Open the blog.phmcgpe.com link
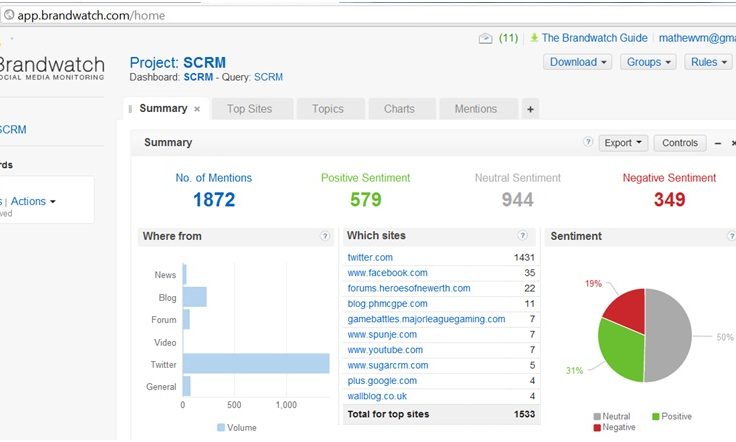The height and width of the screenshot is (442, 736). 387,304
